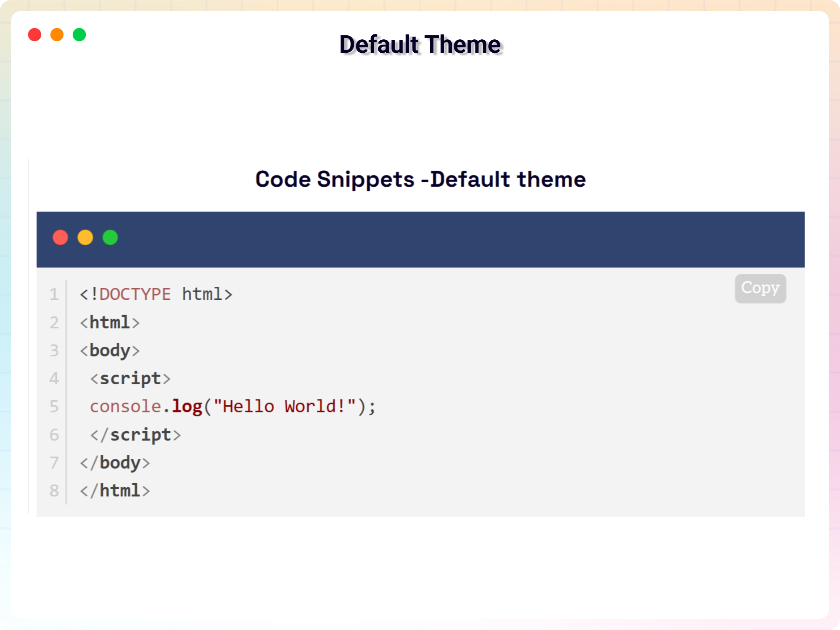The height and width of the screenshot is (630, 840).
Task: Click the green dot in the outer window
Action: (x=79, y=34)
